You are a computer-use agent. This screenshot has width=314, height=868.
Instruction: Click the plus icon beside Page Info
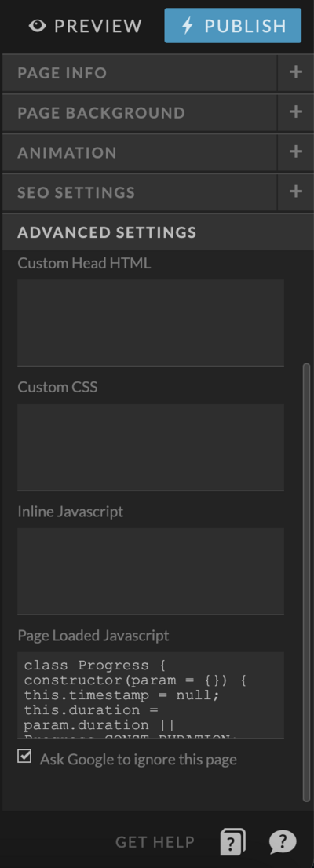tap(296, 72)
